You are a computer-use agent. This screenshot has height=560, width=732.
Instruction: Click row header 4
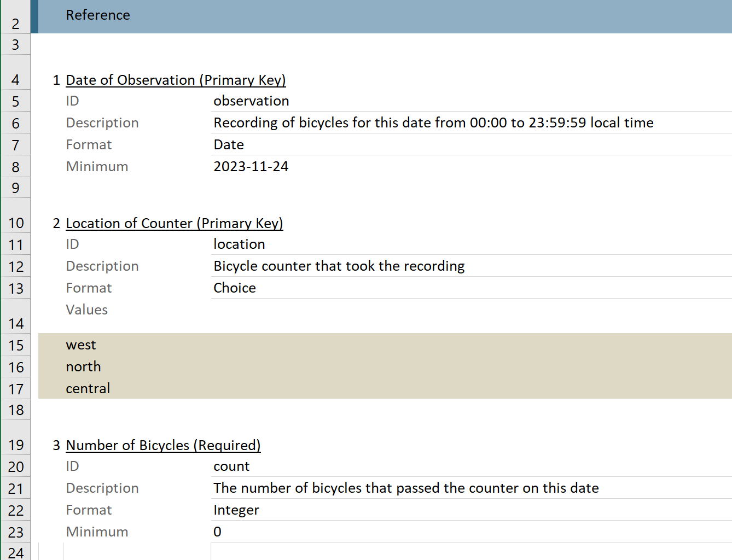15,80
